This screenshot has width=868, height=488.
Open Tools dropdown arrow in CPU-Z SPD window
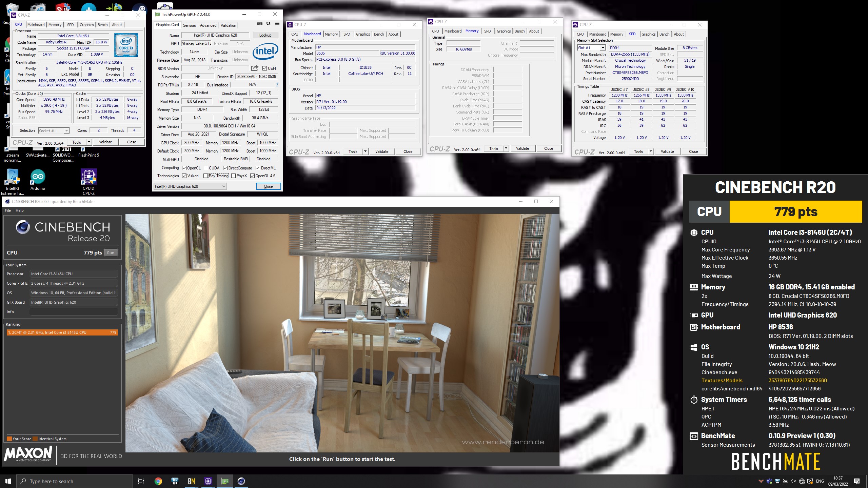[651, 151]
